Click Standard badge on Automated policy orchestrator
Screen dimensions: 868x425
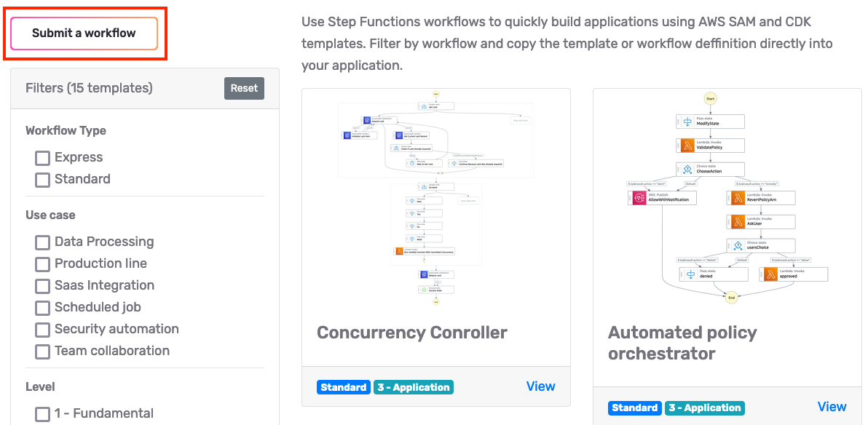634,408
